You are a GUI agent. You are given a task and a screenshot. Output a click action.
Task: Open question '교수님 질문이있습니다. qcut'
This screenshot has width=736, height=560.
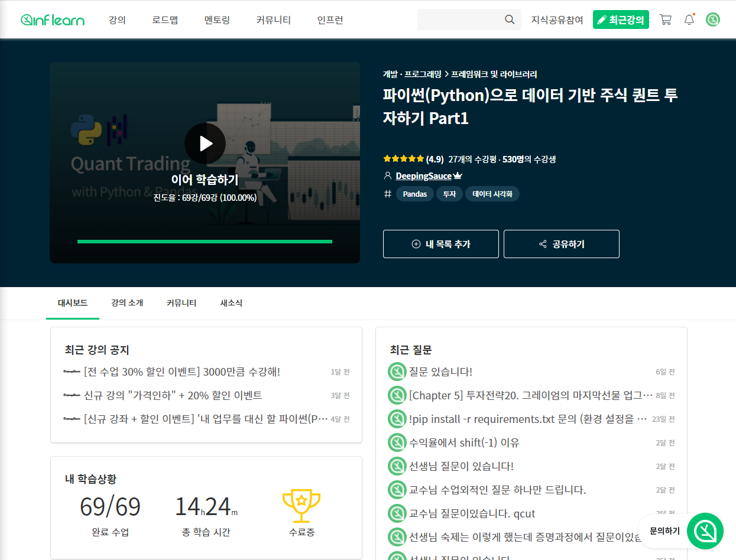pyautogui.click(x=472, y=513)
